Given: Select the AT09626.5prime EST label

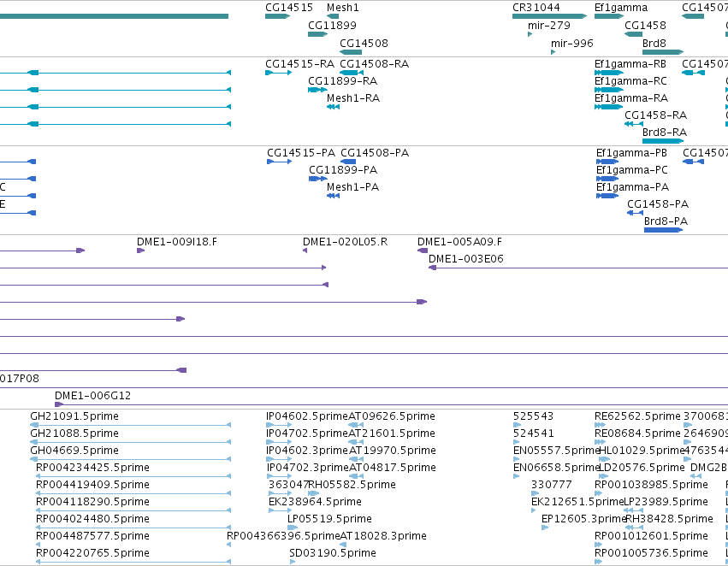Looking at the screenshot, I should [392, 416].
